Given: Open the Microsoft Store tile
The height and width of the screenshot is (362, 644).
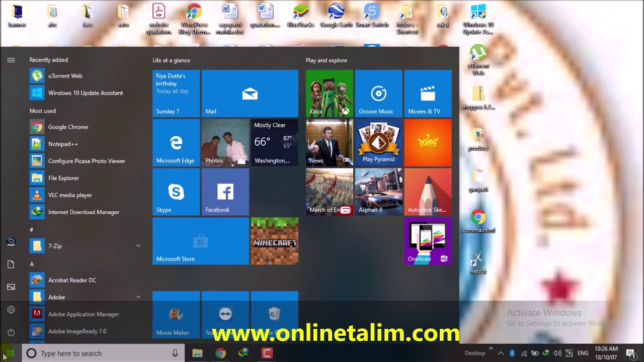Looking at the screenshot, I should 201,241.
